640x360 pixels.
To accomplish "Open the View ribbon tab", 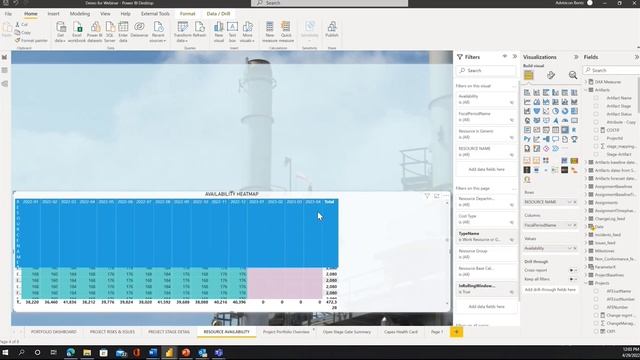I will click(105, 14).
